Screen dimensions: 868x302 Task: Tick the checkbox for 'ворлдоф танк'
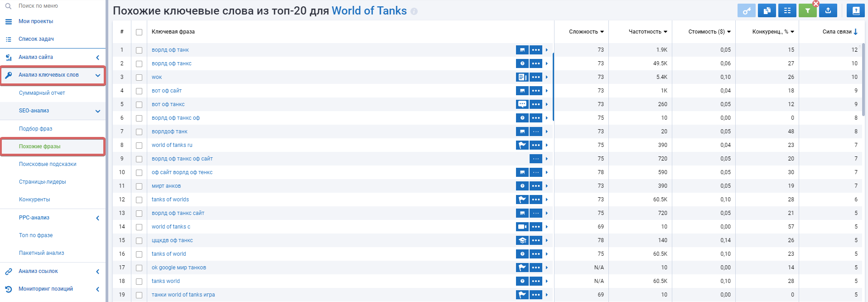coord(139,132)
